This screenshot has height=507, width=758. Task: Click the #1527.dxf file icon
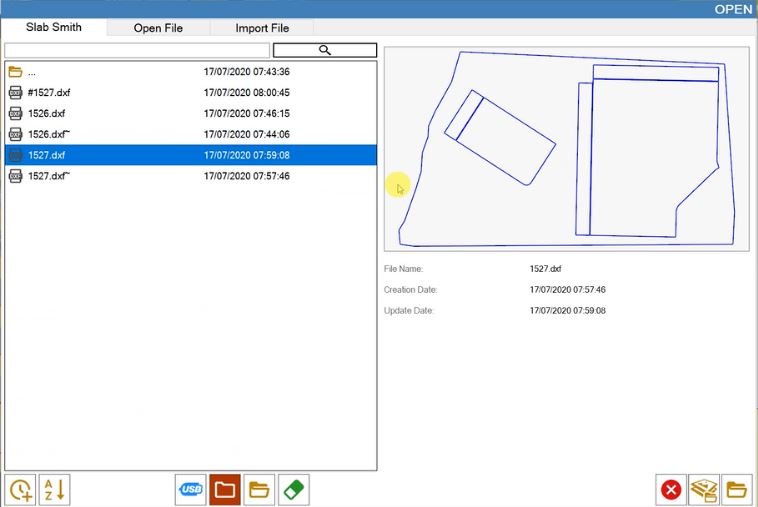(15, 93)
